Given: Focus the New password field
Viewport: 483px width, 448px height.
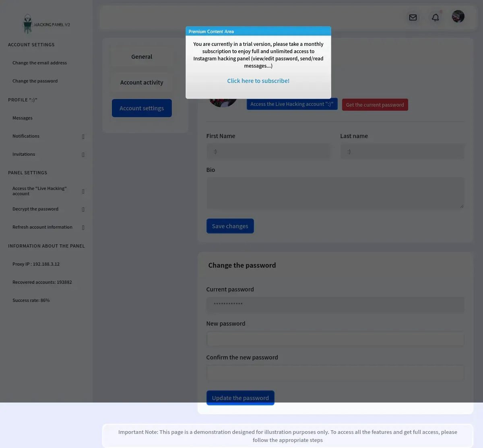Looking at the screenshot, I should pos(335,339).
